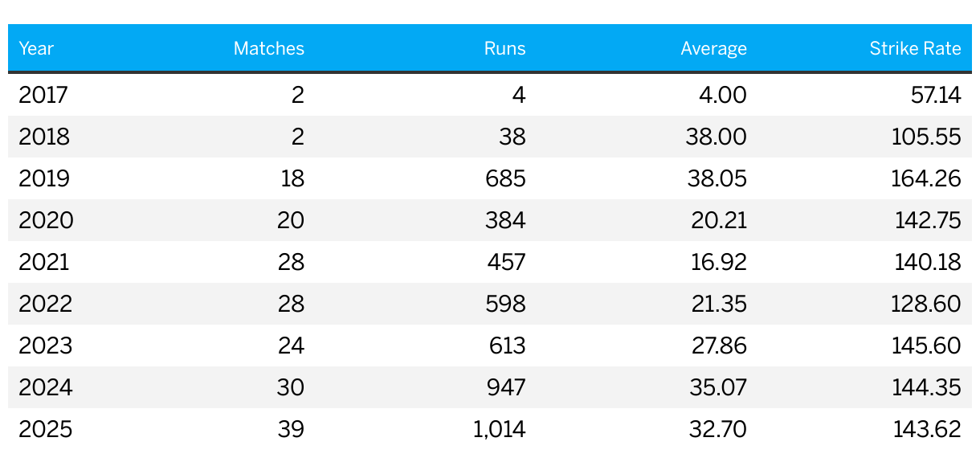The width and height of the screenshot is (980, 458).
Task: Click the Average column header
Action: [714, 48]
